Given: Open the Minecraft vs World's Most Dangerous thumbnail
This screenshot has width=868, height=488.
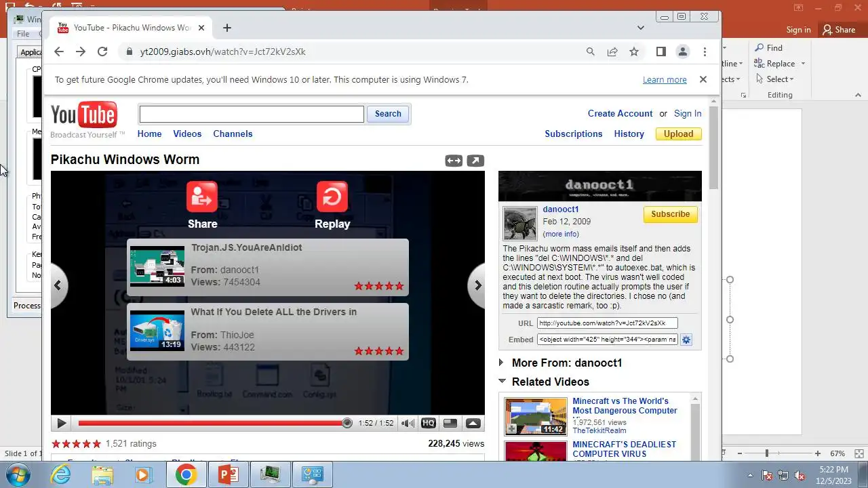Looking at the screenshot, I should [536, 416].
